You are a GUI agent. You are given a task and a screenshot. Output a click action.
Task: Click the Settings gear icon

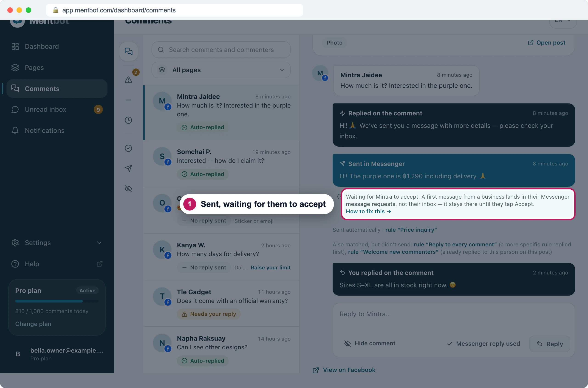click(15, 243)
